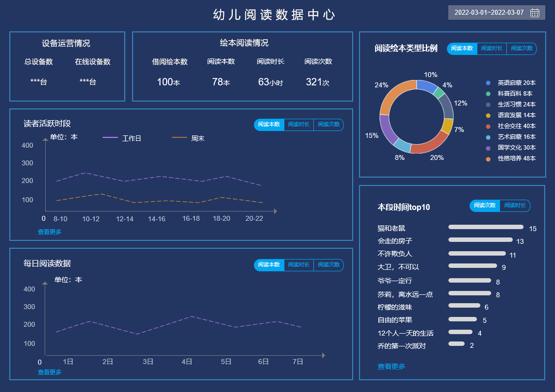The width and height of the screenshot is (555, 392).
Task: Click the 社会交往 legend color dot
Action: coord(488,126)
